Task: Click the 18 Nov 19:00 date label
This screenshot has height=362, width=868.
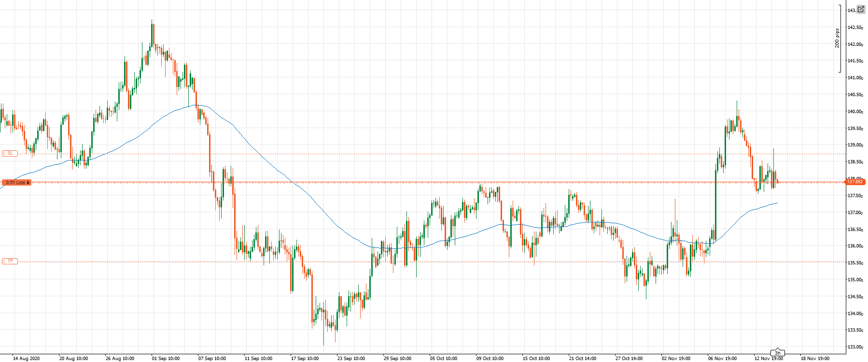Action: point(815,359)
